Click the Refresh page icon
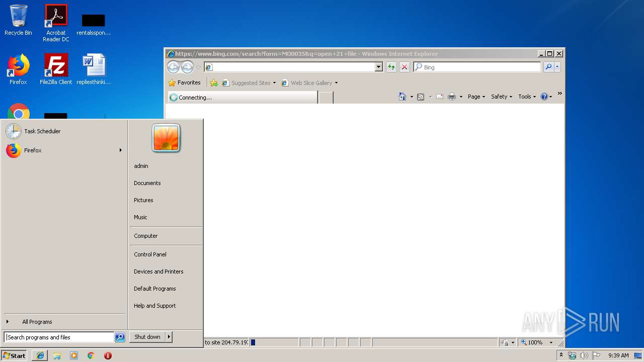This screenshot has height=362, width=644. click(x=391, y=67)
